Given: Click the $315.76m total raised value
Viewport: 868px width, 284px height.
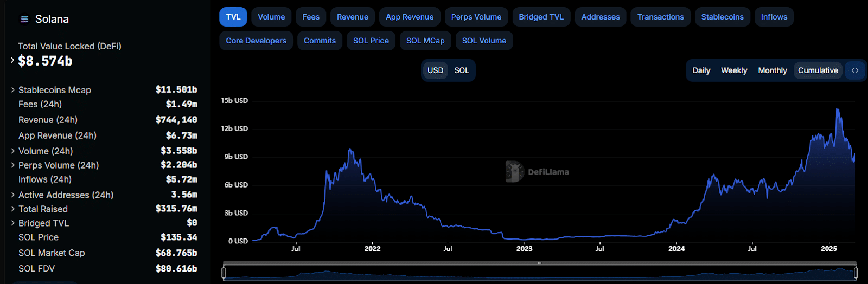Looking at the screenshot, I should (x=176, y=209).
